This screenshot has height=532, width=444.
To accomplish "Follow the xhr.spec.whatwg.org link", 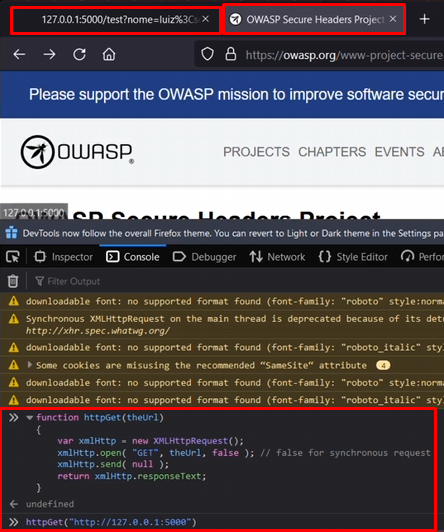I will (x=98, y=331).
